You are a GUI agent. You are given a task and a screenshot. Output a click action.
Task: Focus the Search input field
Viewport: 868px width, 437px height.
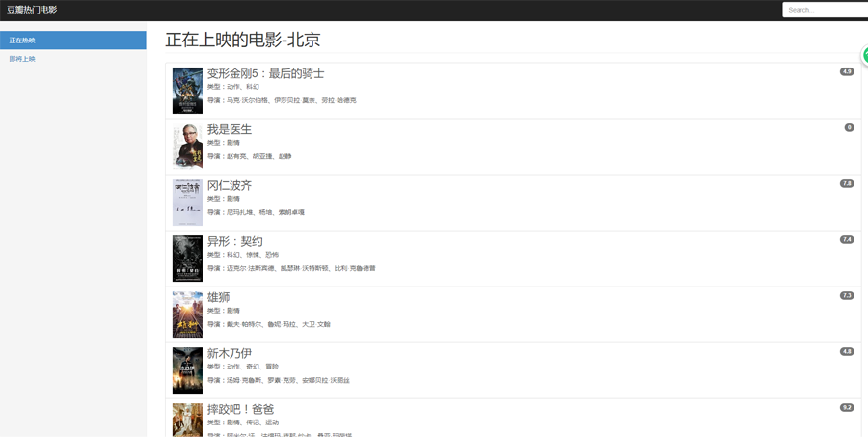(825, 10)
